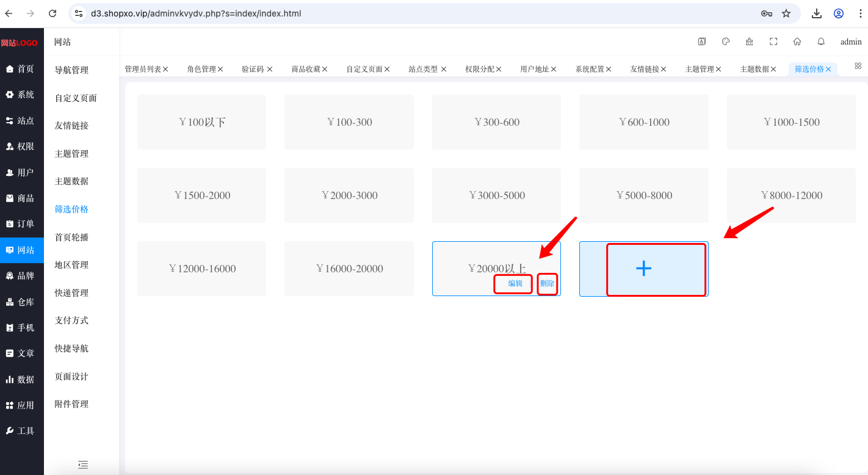Switch to the 角色管理 tab

click(x=201, y=70)
